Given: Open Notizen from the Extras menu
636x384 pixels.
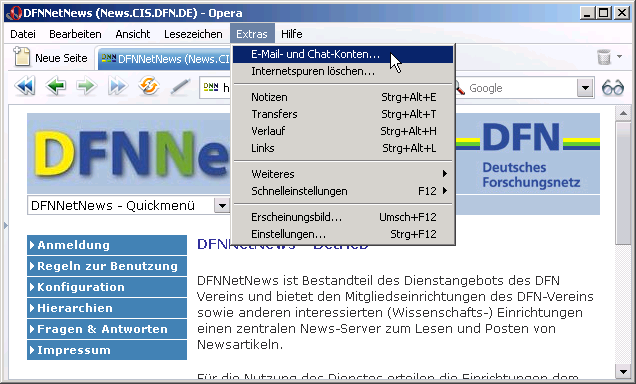Looking at the screenshot, I should pyautogui.click(x=343, y=97).
